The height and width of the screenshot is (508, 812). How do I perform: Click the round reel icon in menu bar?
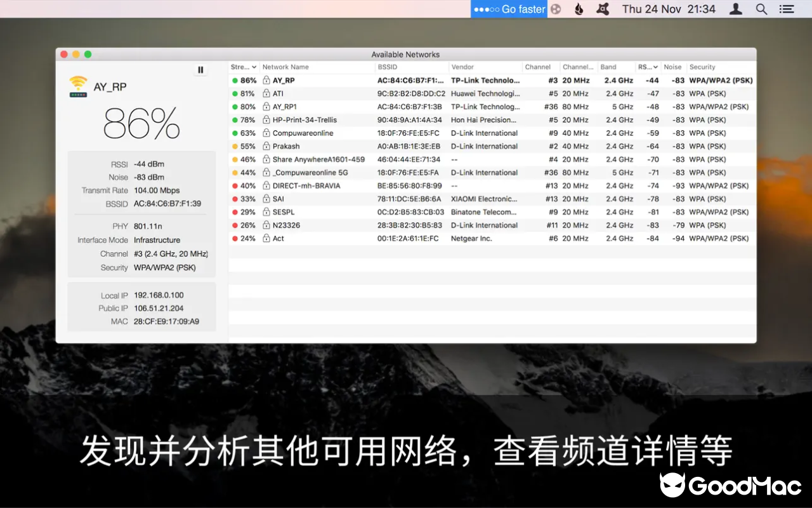(556, 9)
